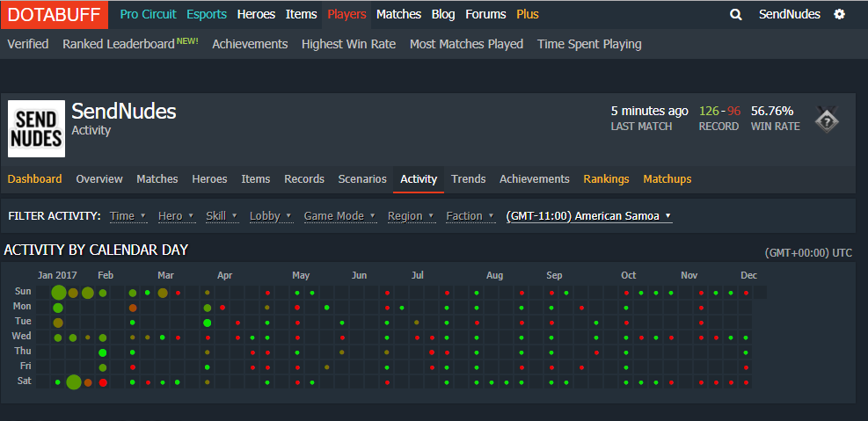Expand the Faction filter dropdown
Screen dimensions: 868x421
[469, 216]
